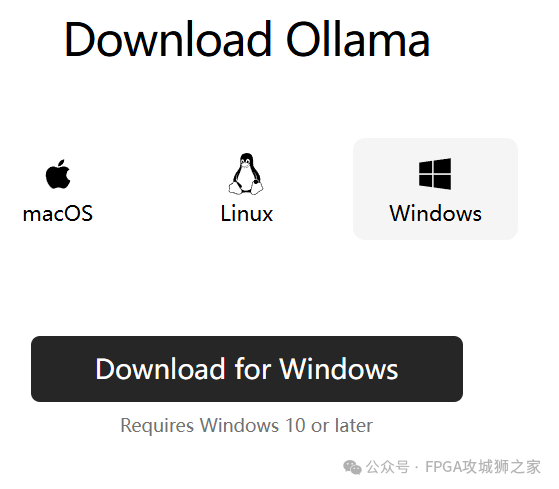The height and width of the screenshot is (489, 559).
Task: Click the word Download inside the dark button
Action: click(x=160, y=369)
